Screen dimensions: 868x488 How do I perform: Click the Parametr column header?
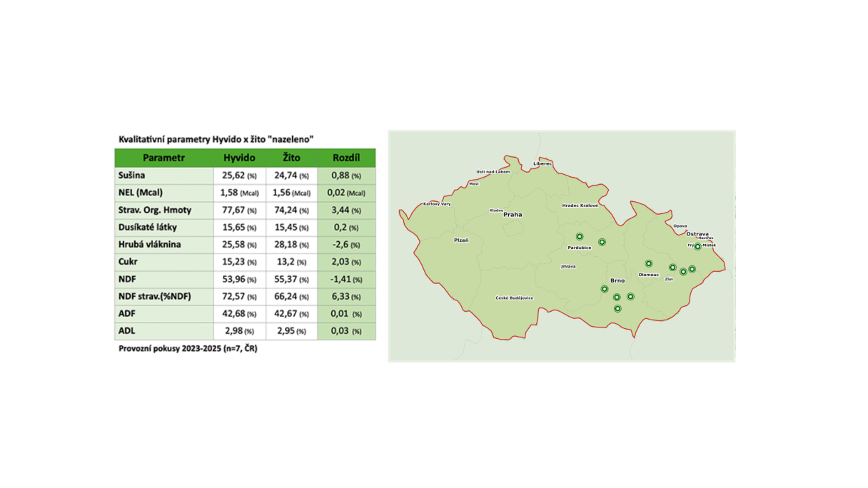coord(164,158)
